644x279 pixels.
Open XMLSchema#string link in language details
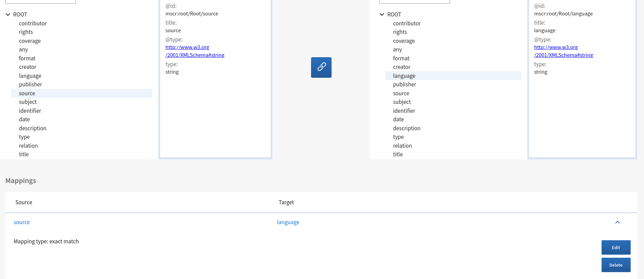click(x=563, y=51)
